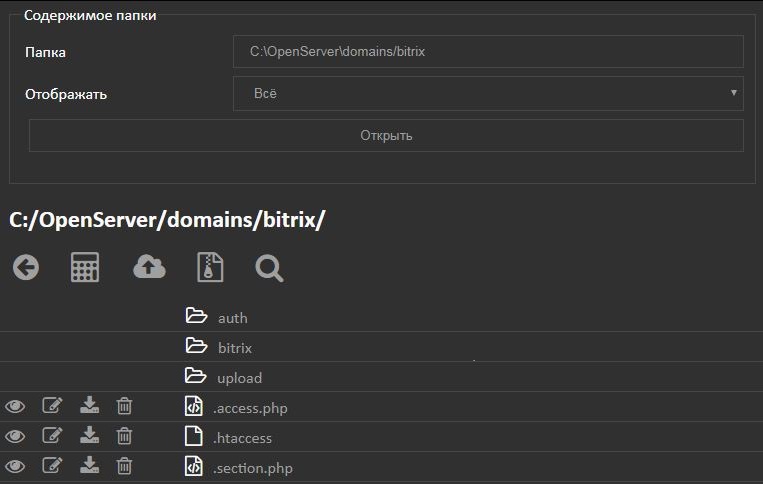Click the Открыть button
Image resolution: width=763 pixels, height=484 pixels.
386,136
